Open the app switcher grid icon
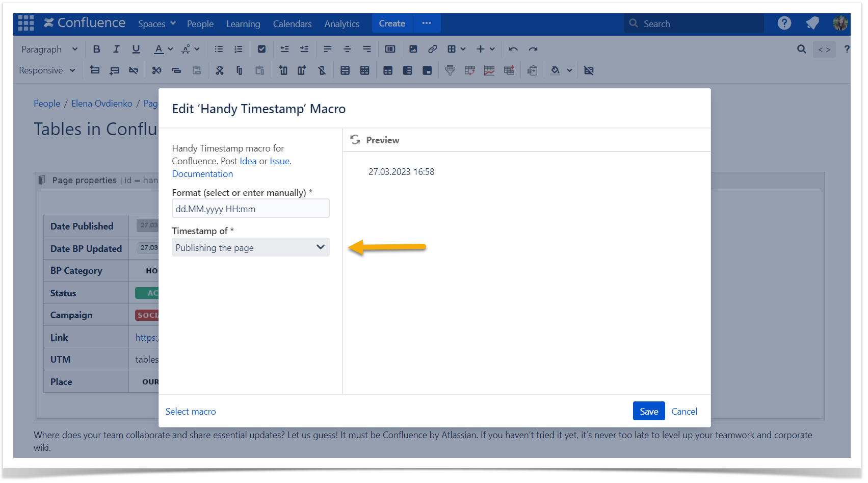This screenshot has width=868, height=483. tap(25, 23)
